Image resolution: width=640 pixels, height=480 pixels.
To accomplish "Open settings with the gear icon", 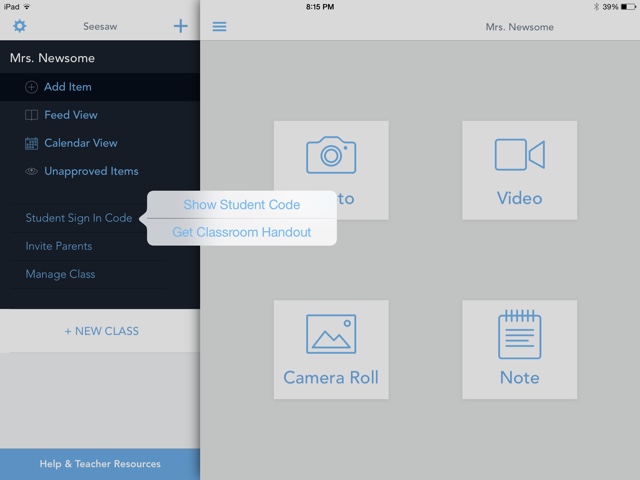I will (x=20, y=26).
